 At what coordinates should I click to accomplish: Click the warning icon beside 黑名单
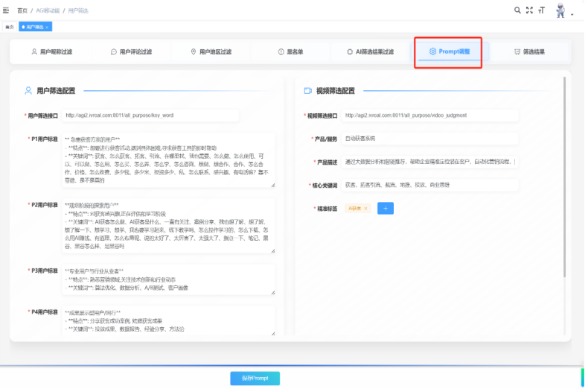pos(281,52)
